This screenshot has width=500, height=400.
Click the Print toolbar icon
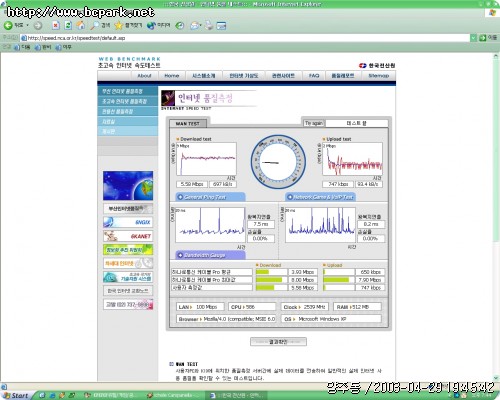pyautogui.click(x=209, y=25)
